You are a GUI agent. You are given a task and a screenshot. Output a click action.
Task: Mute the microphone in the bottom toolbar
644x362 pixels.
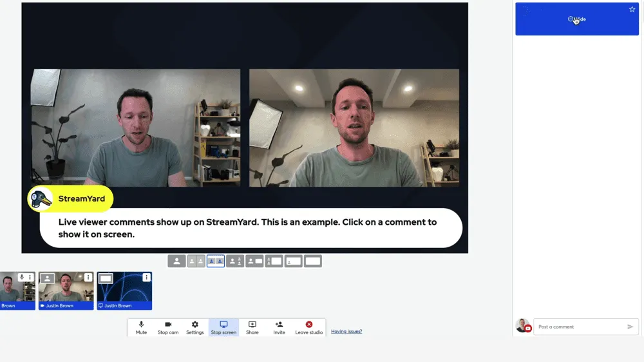tap(141, 327)
